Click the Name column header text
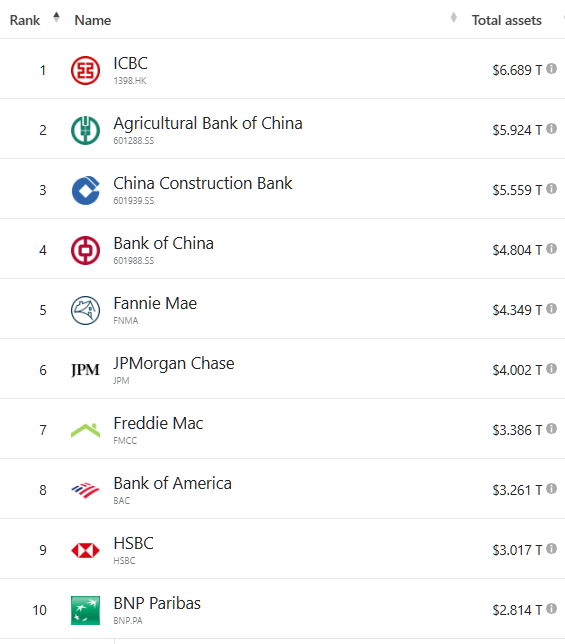 click(x=93, y=20)
